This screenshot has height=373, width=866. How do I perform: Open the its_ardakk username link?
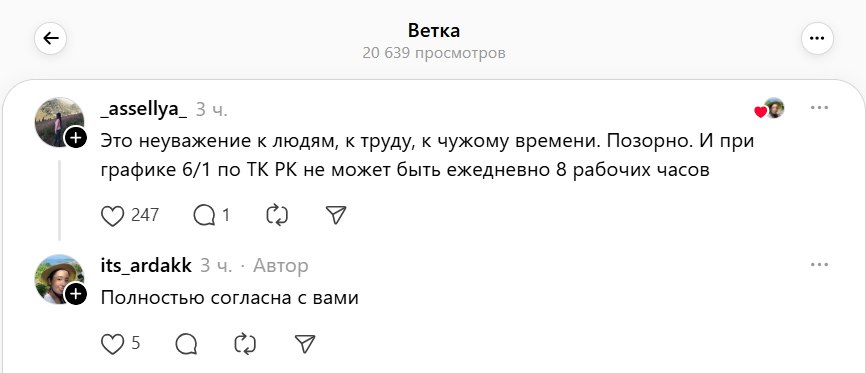point(146,266)
